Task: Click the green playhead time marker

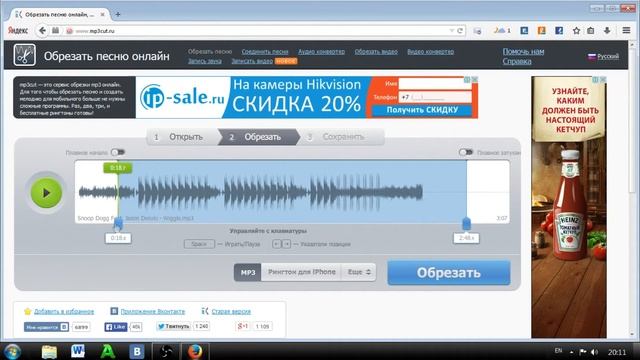Action: pos(118,168)
